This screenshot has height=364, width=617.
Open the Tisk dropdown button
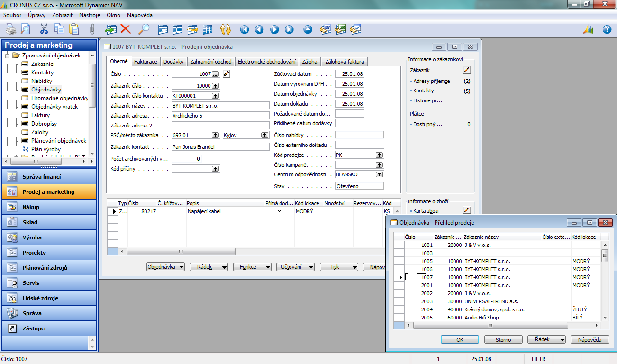[x=339, y=267]
